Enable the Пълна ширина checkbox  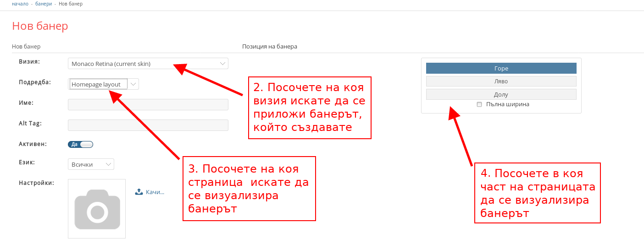[479, 104]
